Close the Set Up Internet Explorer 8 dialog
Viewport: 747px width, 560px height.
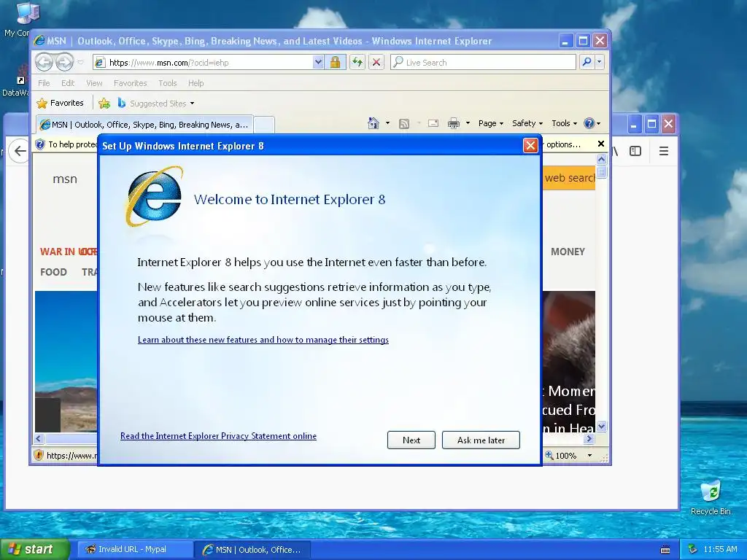pyautogui.click(x=530, y=146)
